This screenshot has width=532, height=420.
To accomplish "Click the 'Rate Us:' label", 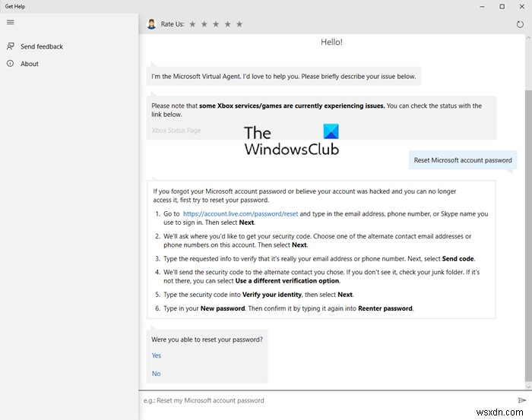I will pos(173,24).
